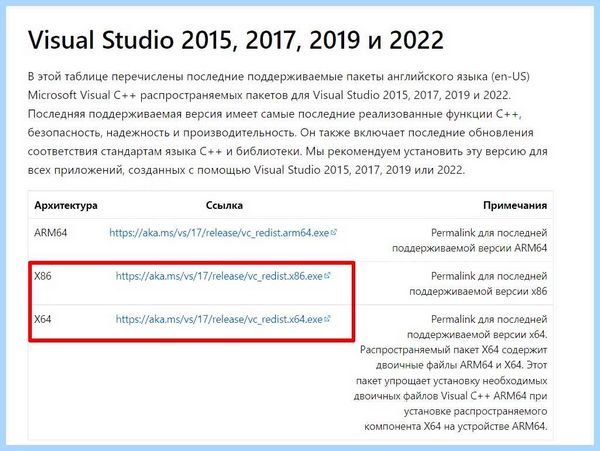The image size is (600, 451).
Task: Open the vc_redist.x64.exe download link
Action: (219, 319)
